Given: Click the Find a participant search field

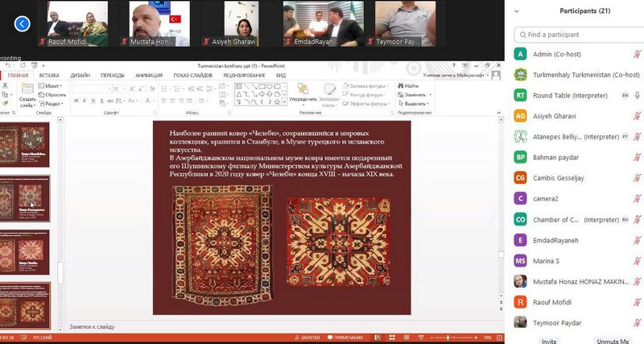Looking at the screenshot, I should tap(578, 35).
